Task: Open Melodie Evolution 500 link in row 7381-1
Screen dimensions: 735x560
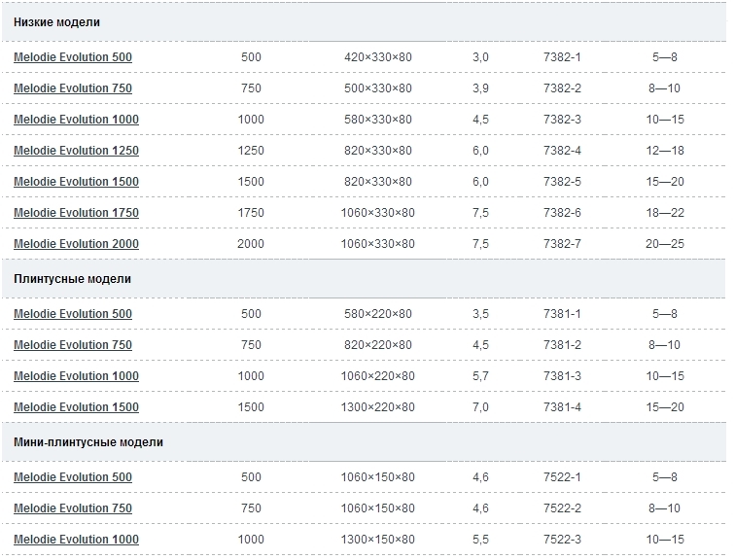Action: (73, 314)
